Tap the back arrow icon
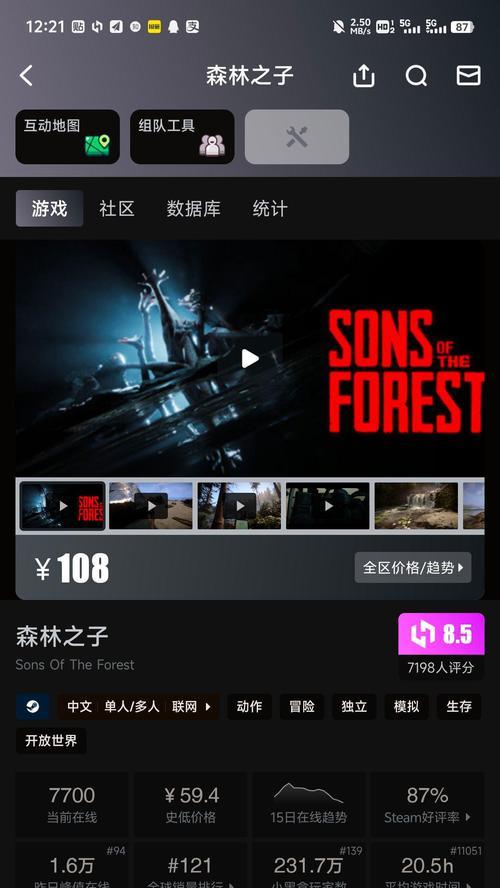 [26, 75]
